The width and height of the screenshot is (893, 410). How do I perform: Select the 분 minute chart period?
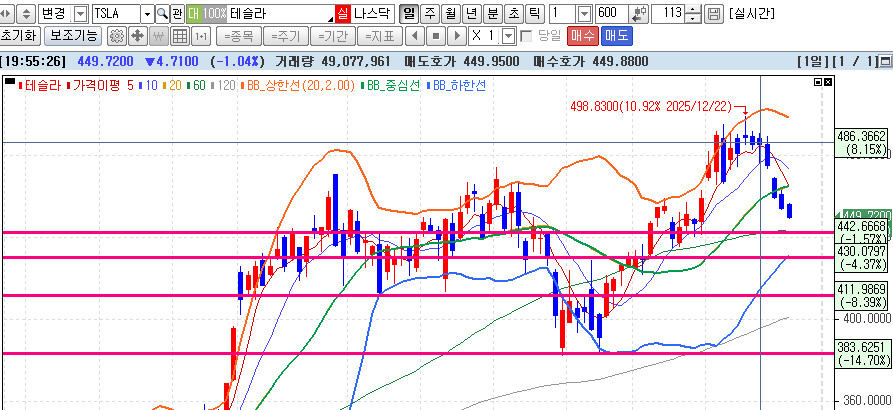(x=492, y=13)
